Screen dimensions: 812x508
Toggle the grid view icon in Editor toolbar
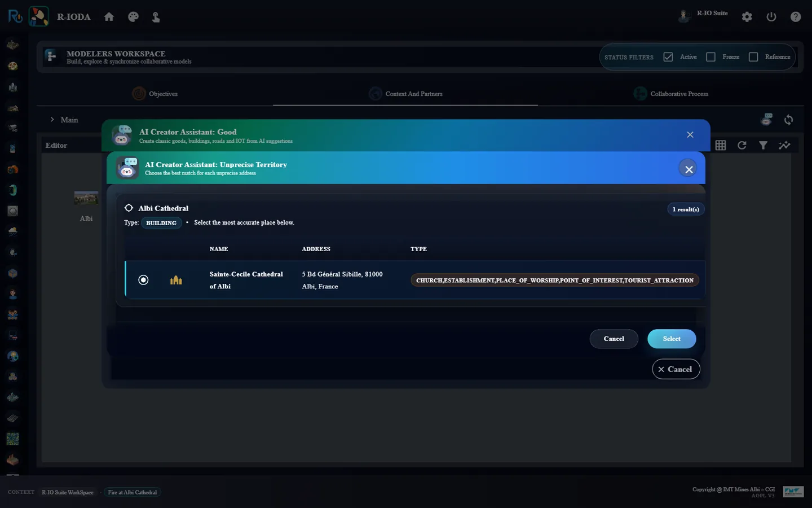point(721,146)
